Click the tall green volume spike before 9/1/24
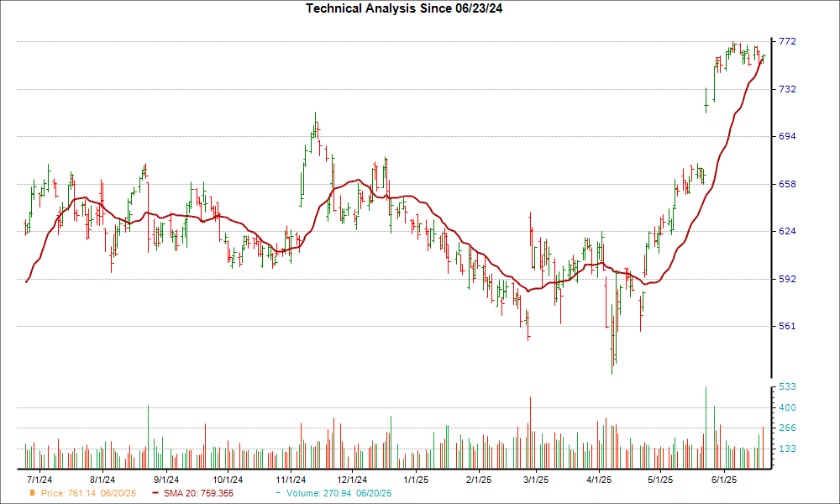 [149, 437]
